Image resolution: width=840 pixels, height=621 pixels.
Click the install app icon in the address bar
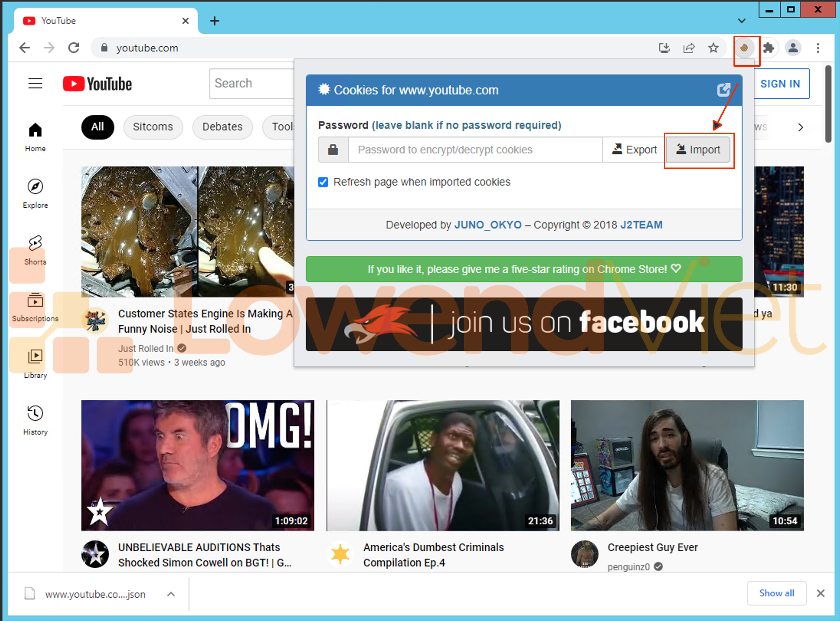[664, 48]
